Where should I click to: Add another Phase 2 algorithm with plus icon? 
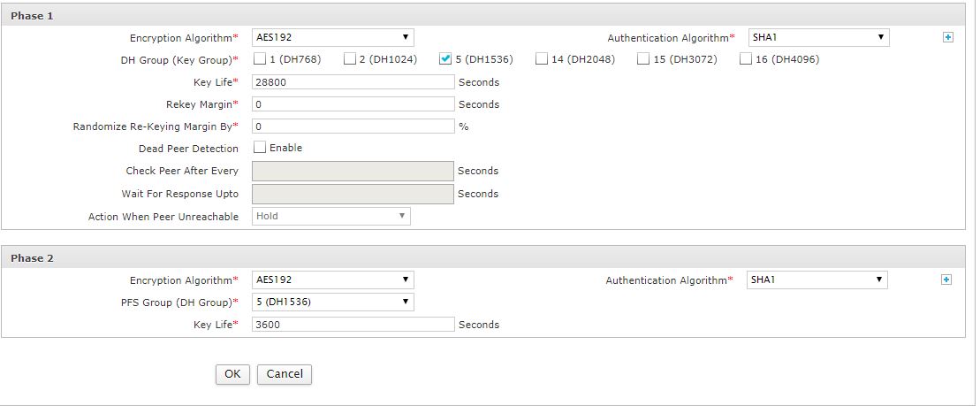click(x=946, y=280)
